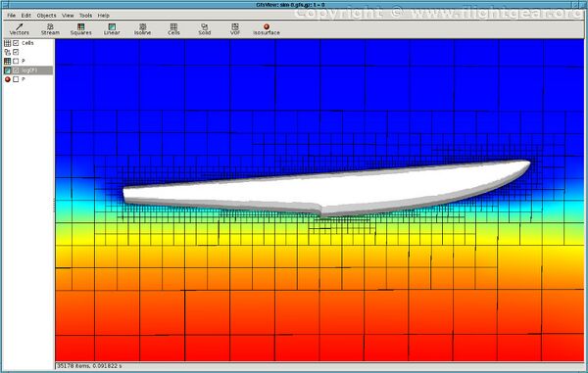Choose the VOF toolbar tool
The height and width of the screenshot is (373, 588).
(235, 29)
